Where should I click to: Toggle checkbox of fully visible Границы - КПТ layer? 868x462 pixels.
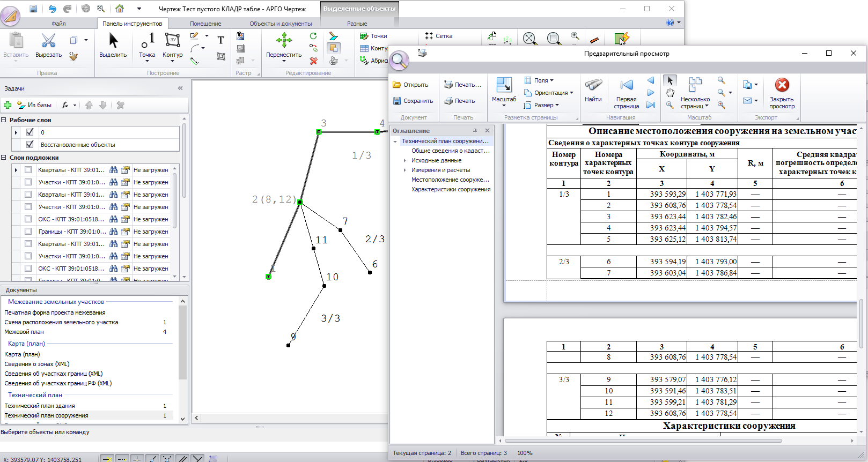tap(28, 232)
